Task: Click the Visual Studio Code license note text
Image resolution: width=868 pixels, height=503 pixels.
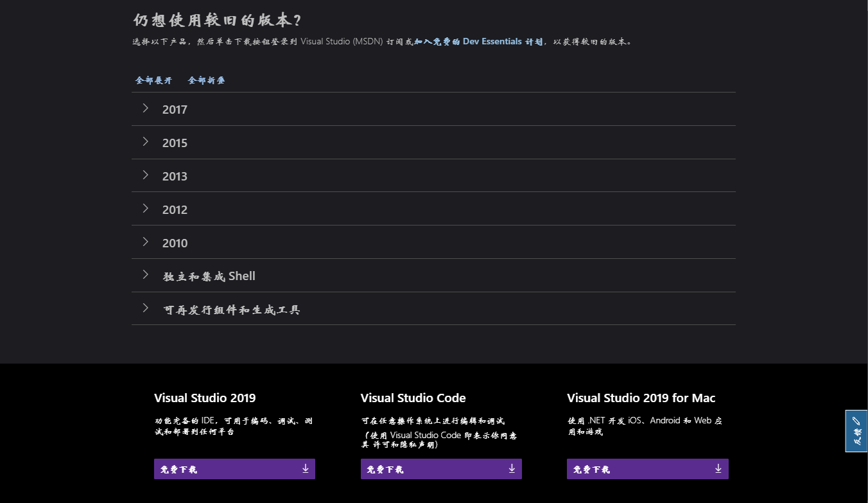Action: pyautogui.click(x=439, y=439)
